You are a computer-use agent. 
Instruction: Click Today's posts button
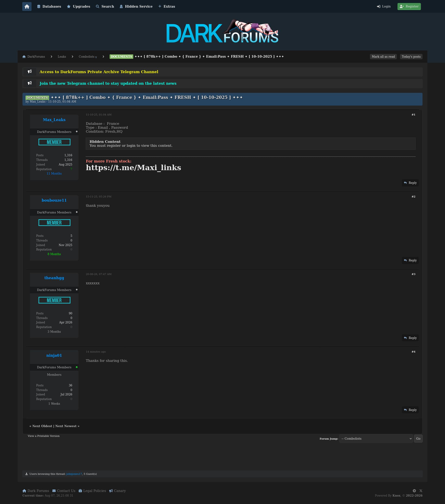pos(411,57)
